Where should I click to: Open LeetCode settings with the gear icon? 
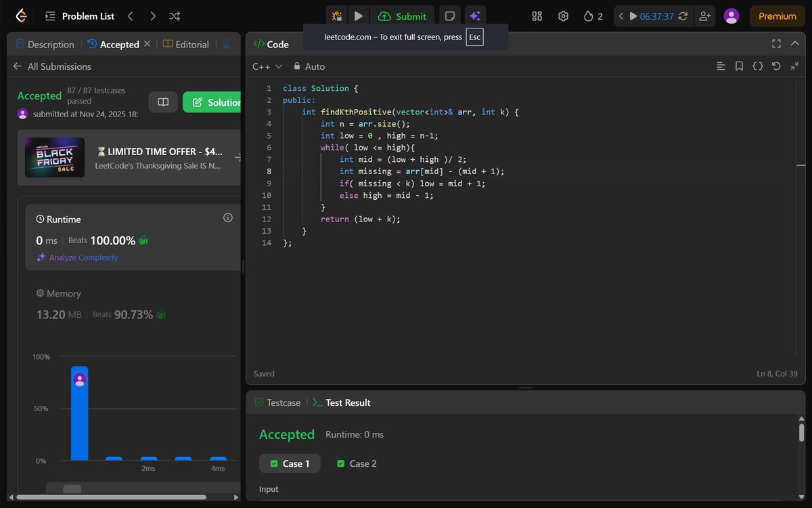pyautogui.click(x=563, y=16)
